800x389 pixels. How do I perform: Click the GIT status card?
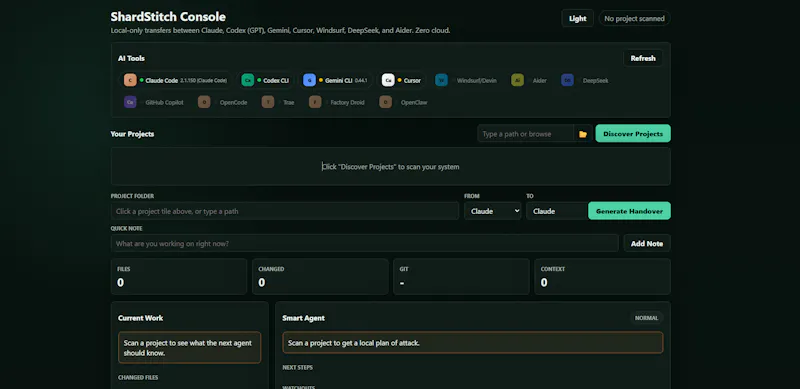pyautogui.click(x=461, y=277)
